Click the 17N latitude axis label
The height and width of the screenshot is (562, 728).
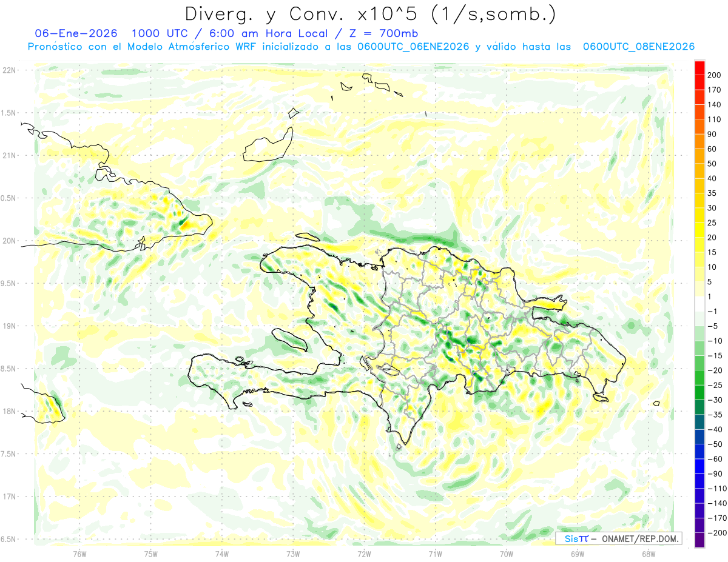9,497
